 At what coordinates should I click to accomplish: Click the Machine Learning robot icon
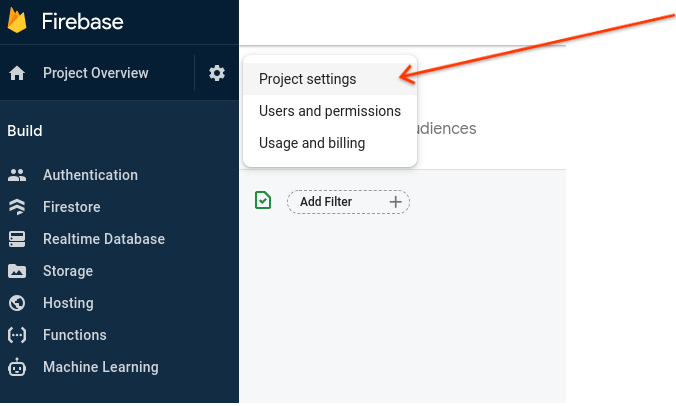pyautogui.click(x=17, y=367)
